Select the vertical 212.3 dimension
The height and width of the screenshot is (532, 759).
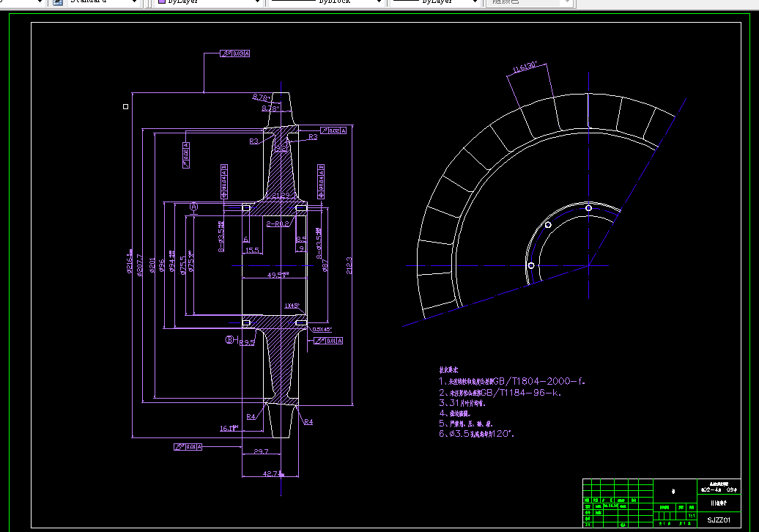click(x=349, y=265)
